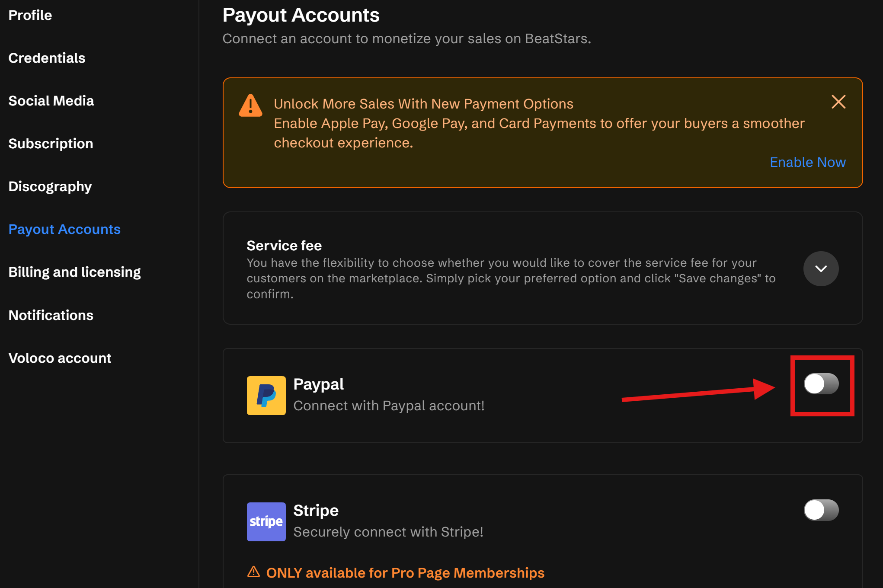
Task: Select Payout Accounts in sidebar
Action: [x=64, y=229]
